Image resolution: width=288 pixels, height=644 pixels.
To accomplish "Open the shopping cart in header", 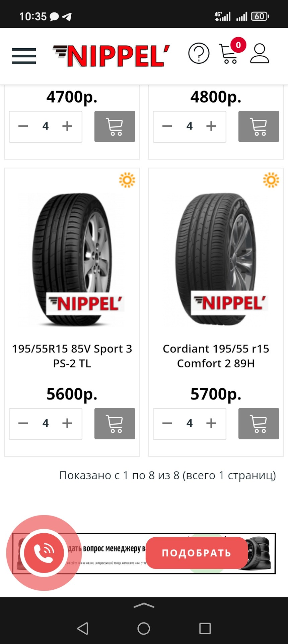I will 229,54.
